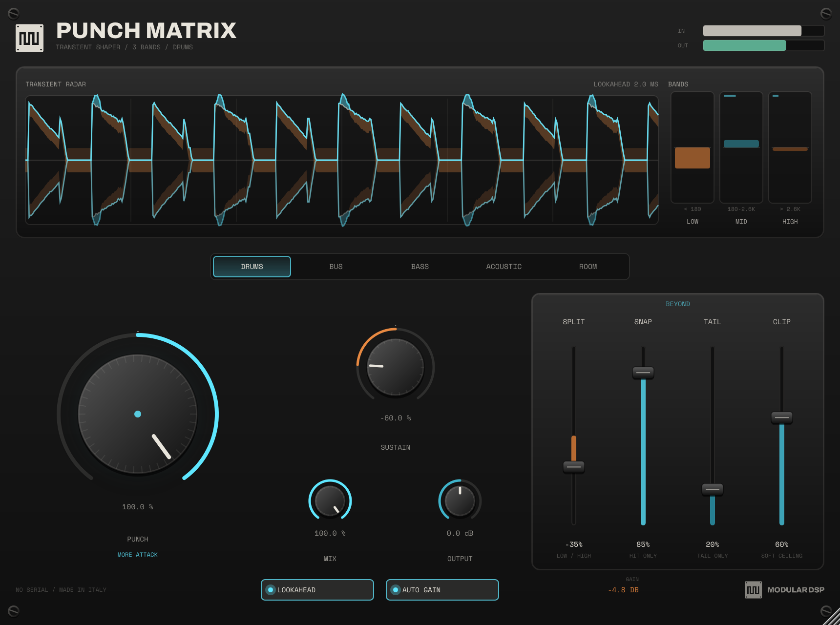The image size is (840, 625).
Task: Grab the SNAP fader handle
Action: [x=643, y=373]
